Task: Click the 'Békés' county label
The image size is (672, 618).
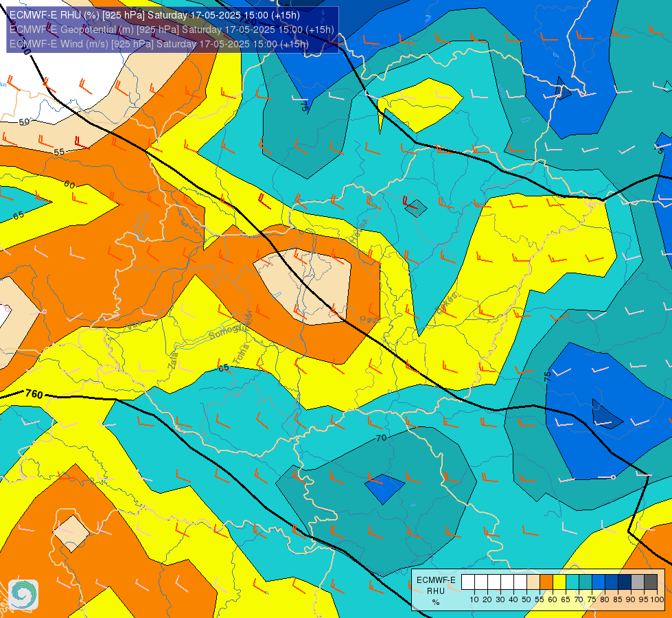Action: 446,304
